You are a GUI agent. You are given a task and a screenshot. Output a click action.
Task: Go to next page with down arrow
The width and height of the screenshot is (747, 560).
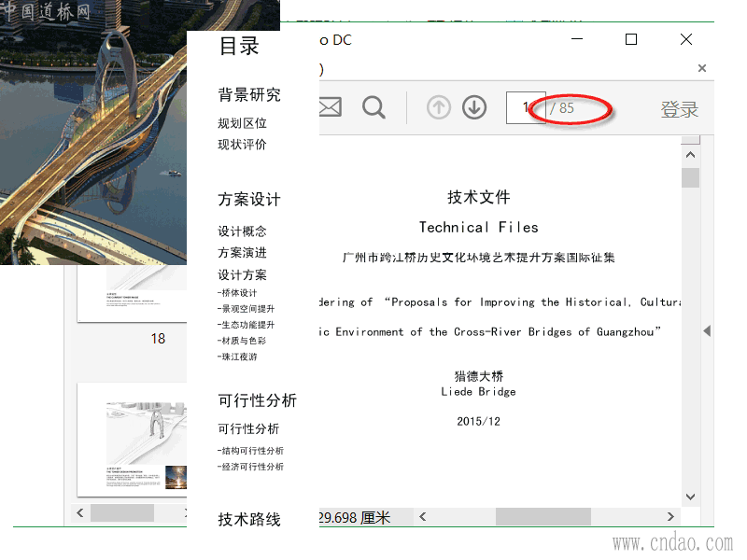point(474,107)
